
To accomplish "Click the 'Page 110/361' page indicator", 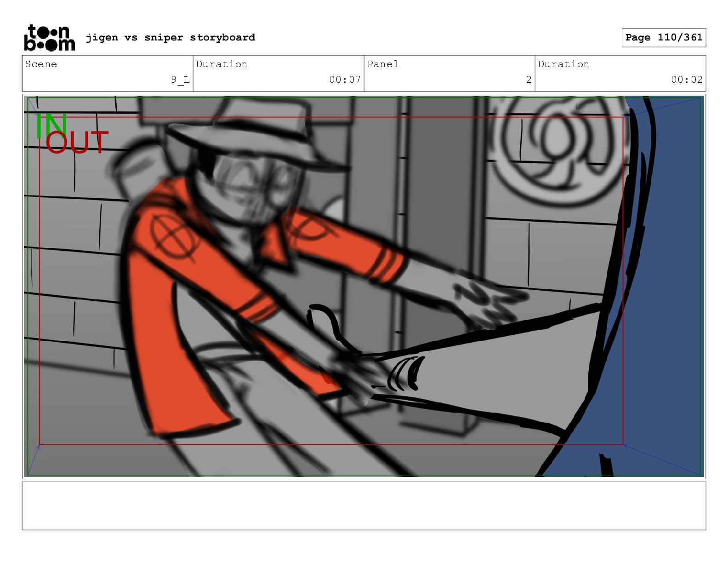I will 664,38.
